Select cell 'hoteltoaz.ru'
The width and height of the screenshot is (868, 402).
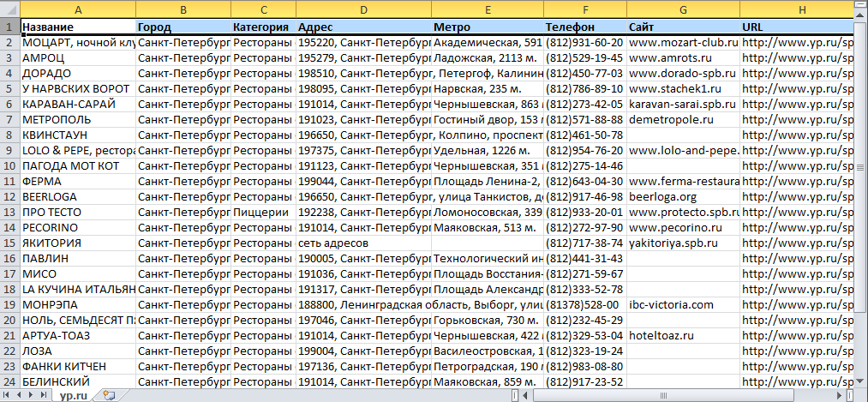[683, 336]
